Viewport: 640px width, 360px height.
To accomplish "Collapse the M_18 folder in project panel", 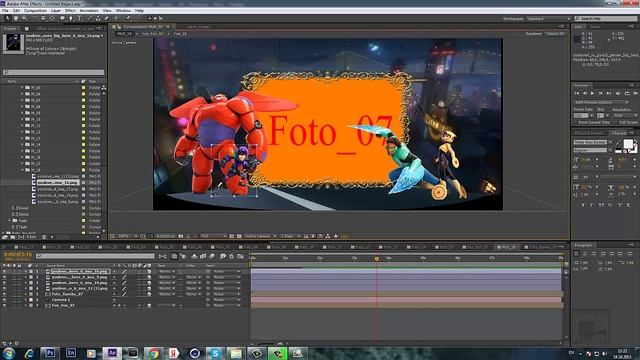I will click(x=22, y=170).
